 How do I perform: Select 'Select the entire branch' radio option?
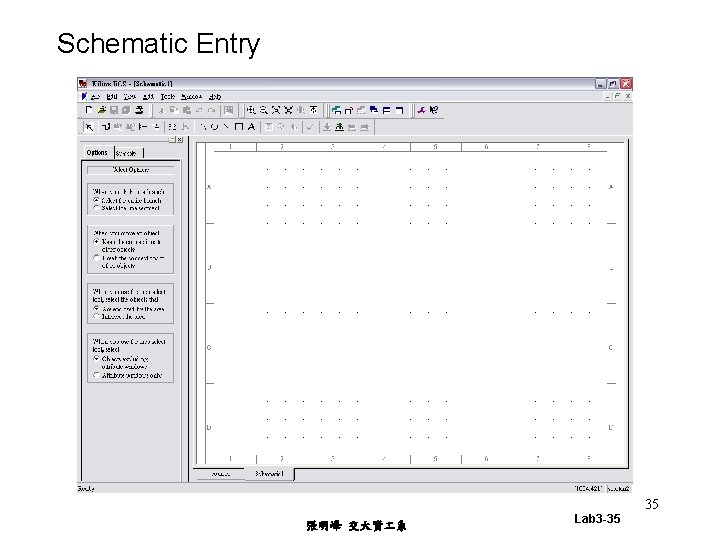coord(96,200)
